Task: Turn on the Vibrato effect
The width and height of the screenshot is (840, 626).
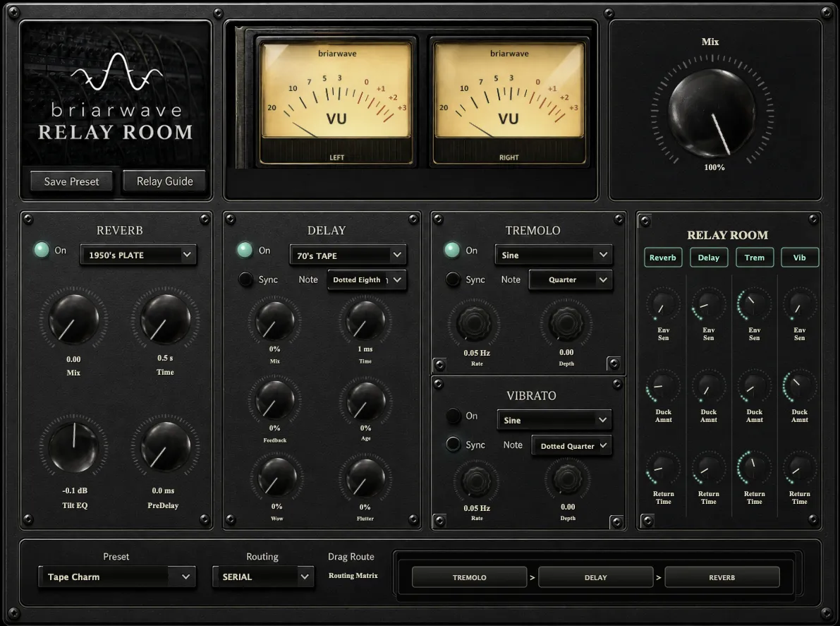Action: pyautogui.click(x=454, y=416)
